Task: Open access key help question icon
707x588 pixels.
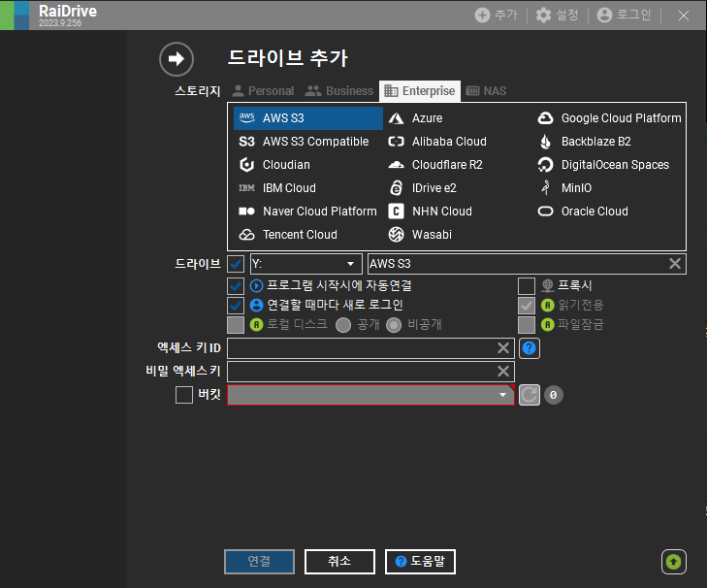Action: point(530,348)
